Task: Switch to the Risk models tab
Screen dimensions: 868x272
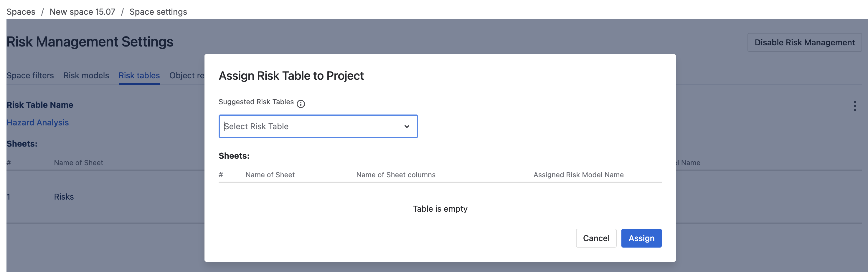Action: coord(86,75)
